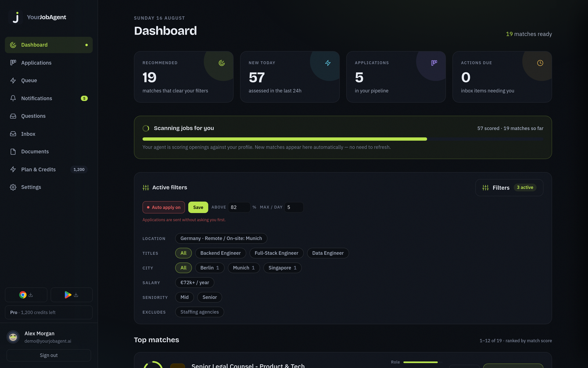Viewport: 588px width, 368px height.
Task: Filter titles by Backend Engineer
Action: pos(220,253)
